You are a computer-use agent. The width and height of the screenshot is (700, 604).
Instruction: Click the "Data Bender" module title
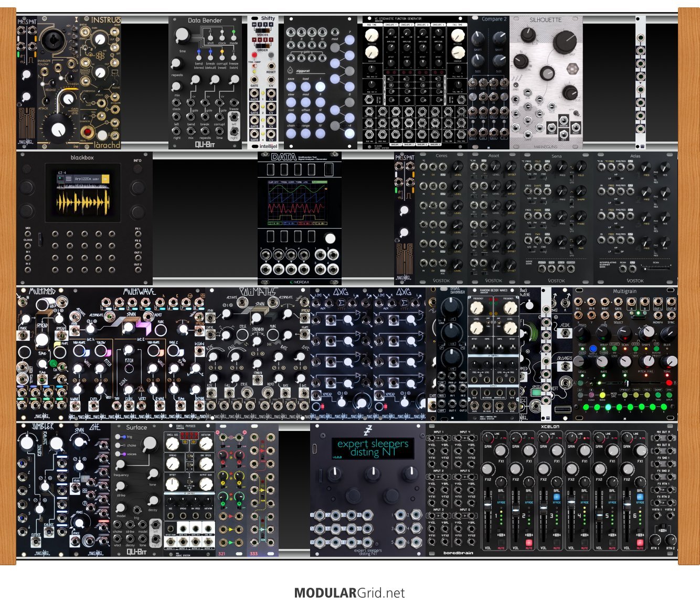[205, 20]
